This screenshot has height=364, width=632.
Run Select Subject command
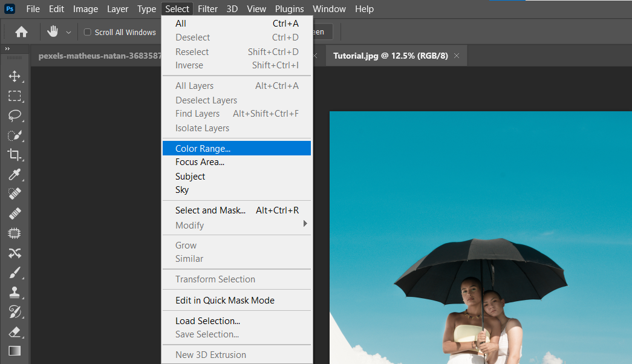point(190,176)
